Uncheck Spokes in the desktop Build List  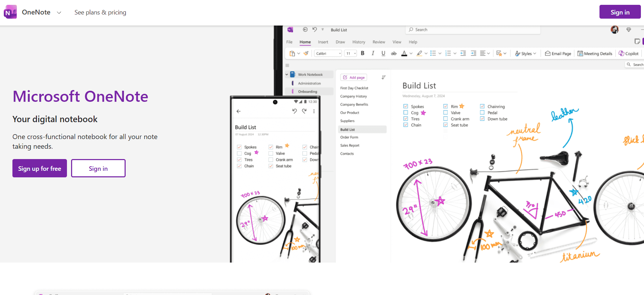406,106
